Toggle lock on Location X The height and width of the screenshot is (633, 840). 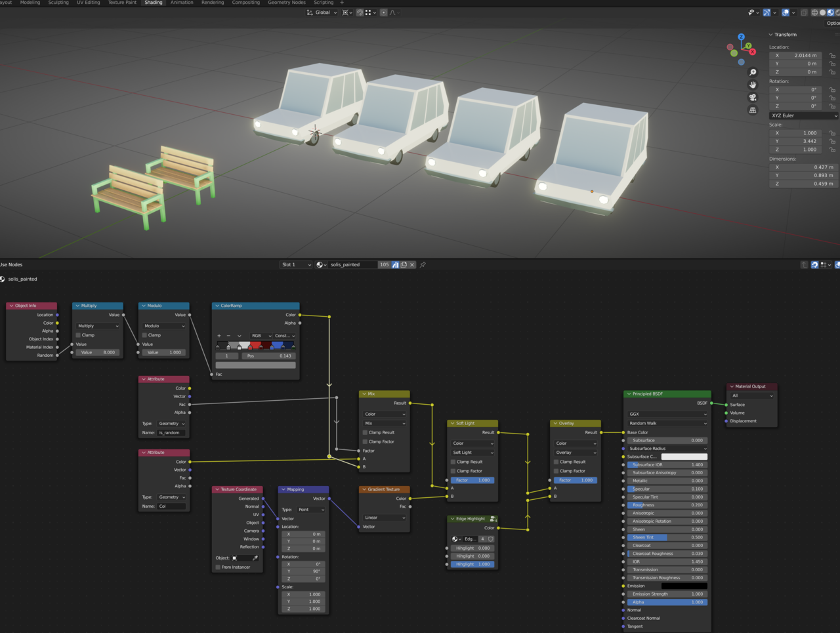click(832, 56)
